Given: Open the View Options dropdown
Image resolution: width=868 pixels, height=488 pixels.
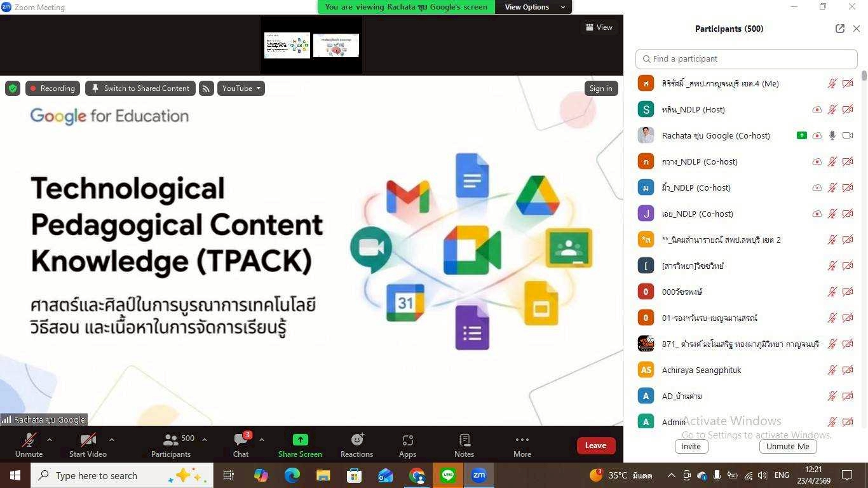Looking at the screenshot, I should pyautogui.click(x=534, y=7).
